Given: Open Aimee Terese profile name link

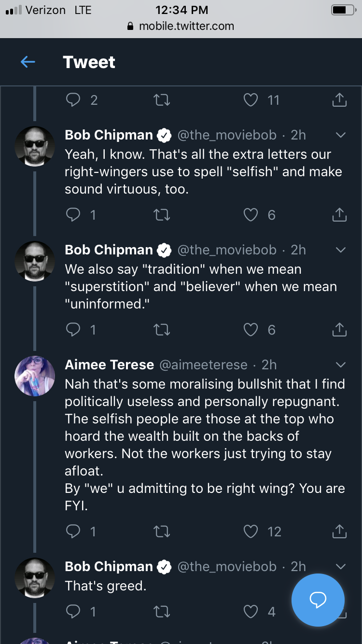Looking at the screenshot, I should pyautogui.click(x=110, y=364).
